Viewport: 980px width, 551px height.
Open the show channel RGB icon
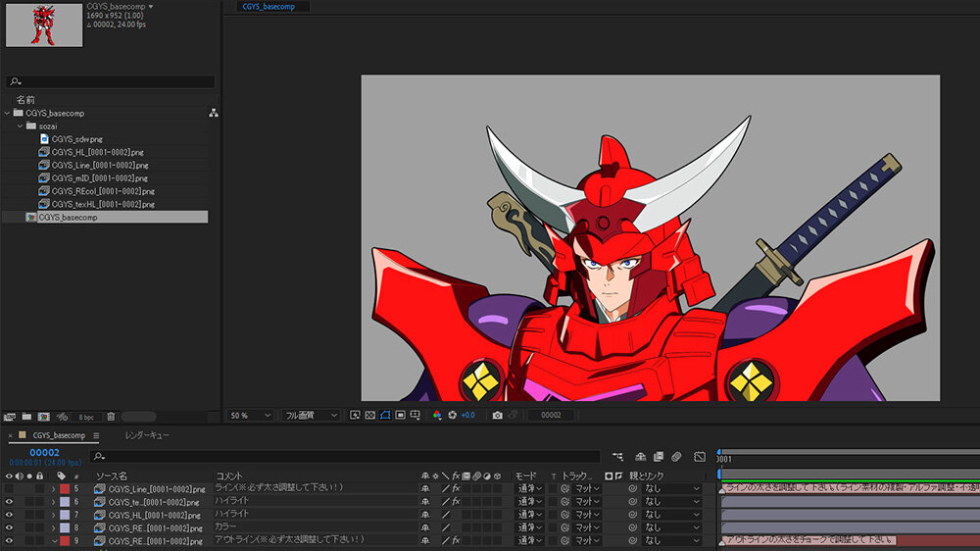tap(437, 416)
